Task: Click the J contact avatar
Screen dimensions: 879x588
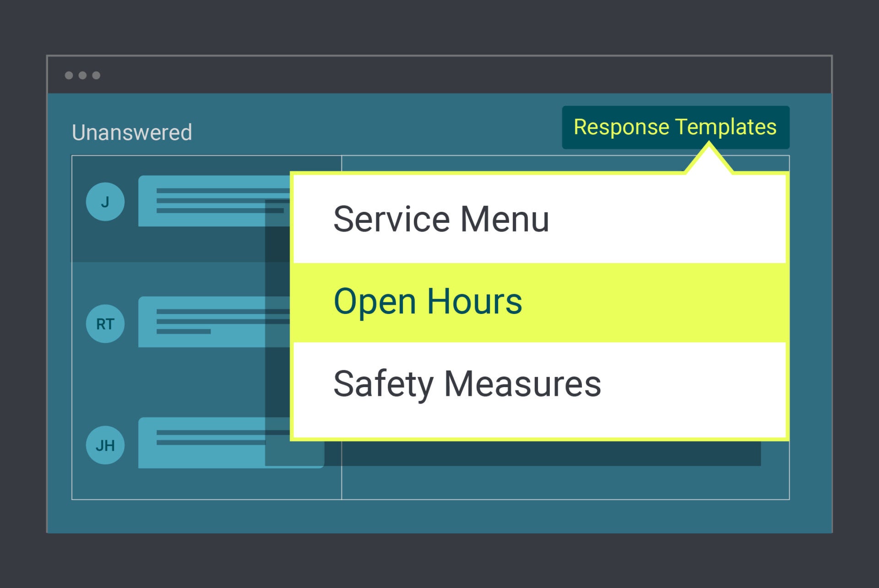Action: (x=105, y=202)
